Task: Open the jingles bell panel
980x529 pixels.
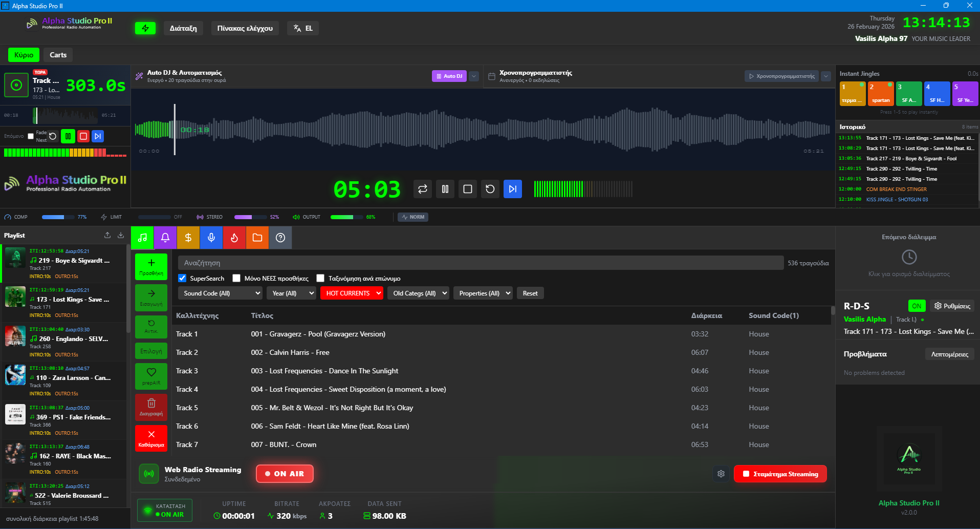Action: [x=165, y=238]
